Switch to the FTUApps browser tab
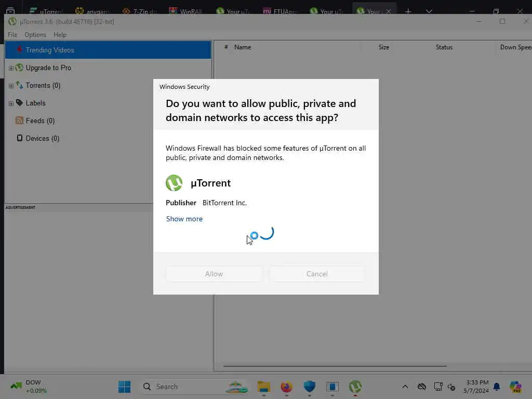 pos(279,11)
